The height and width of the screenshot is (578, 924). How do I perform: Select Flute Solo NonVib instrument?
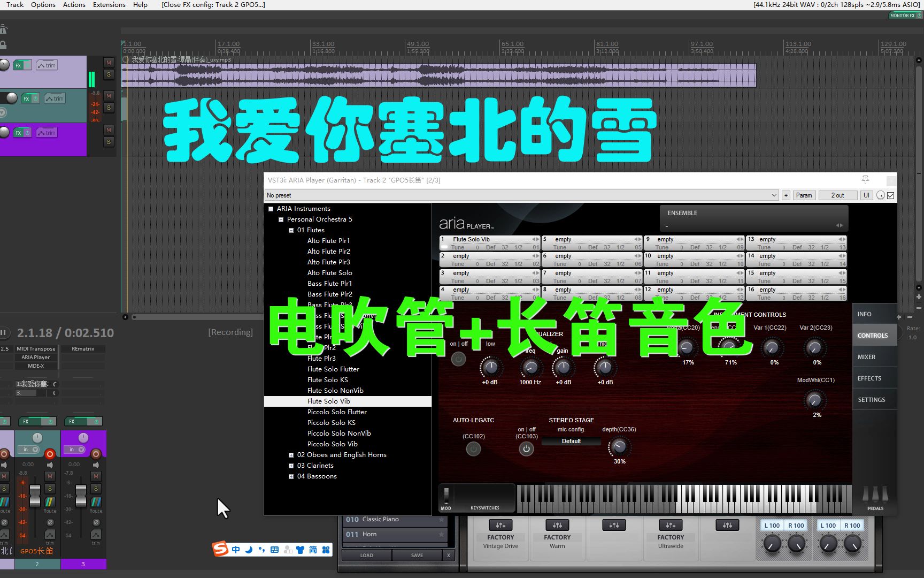click(x=335, y=391)
